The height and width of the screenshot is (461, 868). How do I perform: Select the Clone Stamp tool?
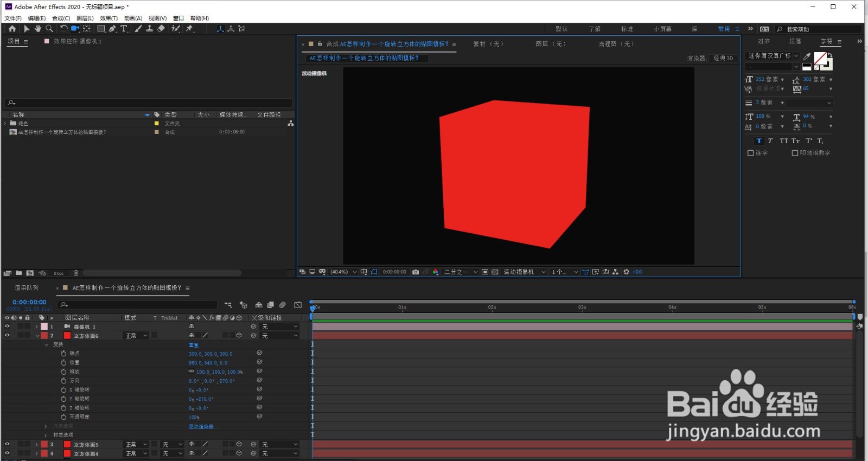tap(150, 29)
